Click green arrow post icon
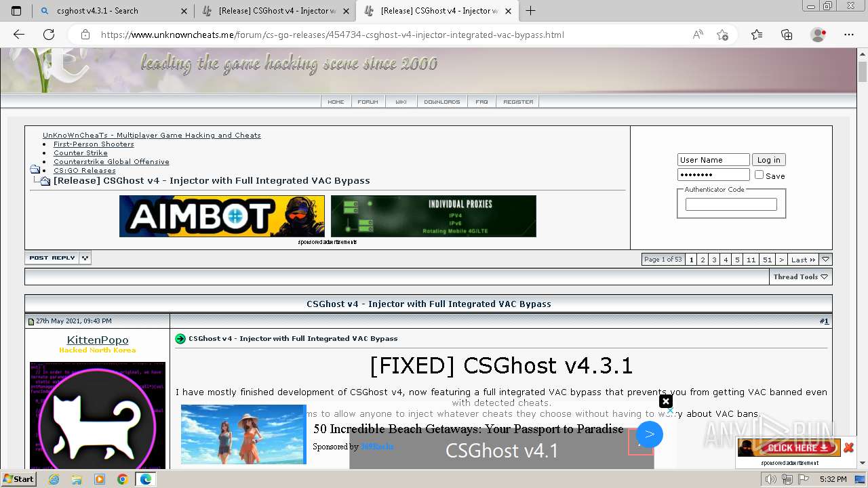 [180, 339]
